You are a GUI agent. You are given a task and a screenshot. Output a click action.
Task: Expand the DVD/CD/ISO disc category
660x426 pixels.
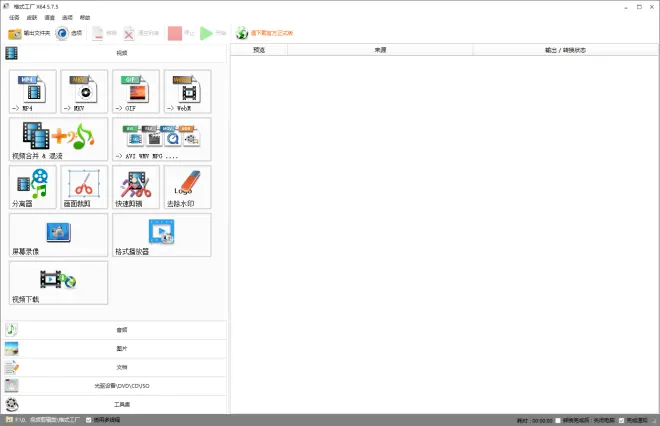pyautogui.click(x=115, y=386)
